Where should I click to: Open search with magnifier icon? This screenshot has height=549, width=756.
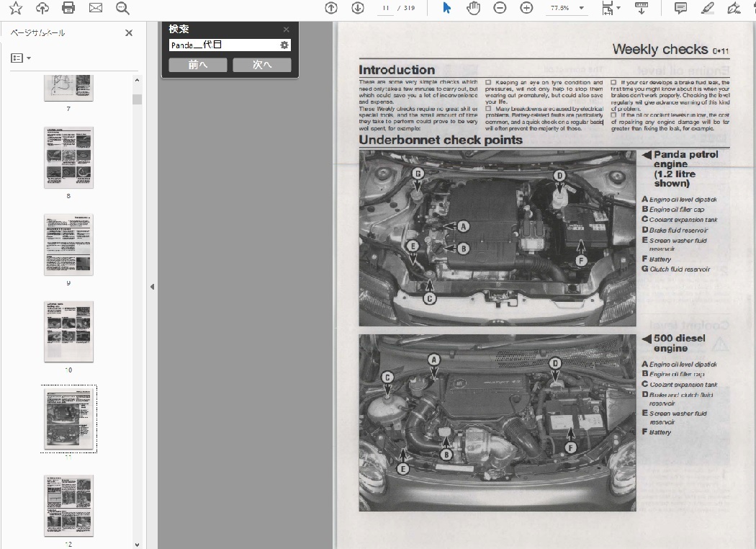pyautogui.click(x=122, y=8)
